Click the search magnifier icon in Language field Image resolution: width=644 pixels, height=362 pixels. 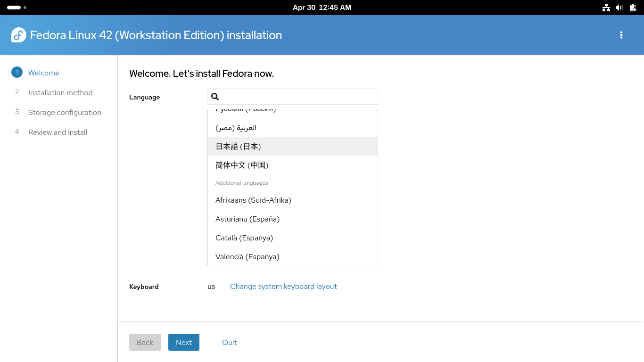215,97
